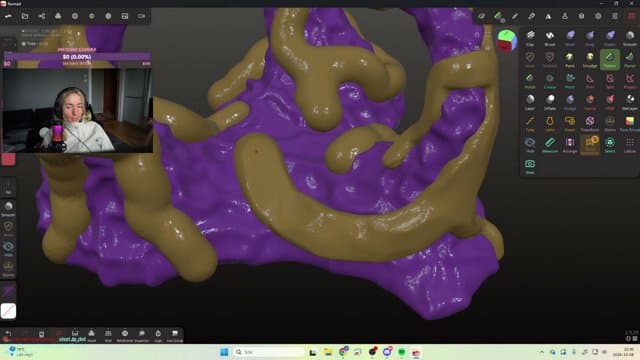Select the Face Group tool in tools panel
640x360 pixels.
630,123
